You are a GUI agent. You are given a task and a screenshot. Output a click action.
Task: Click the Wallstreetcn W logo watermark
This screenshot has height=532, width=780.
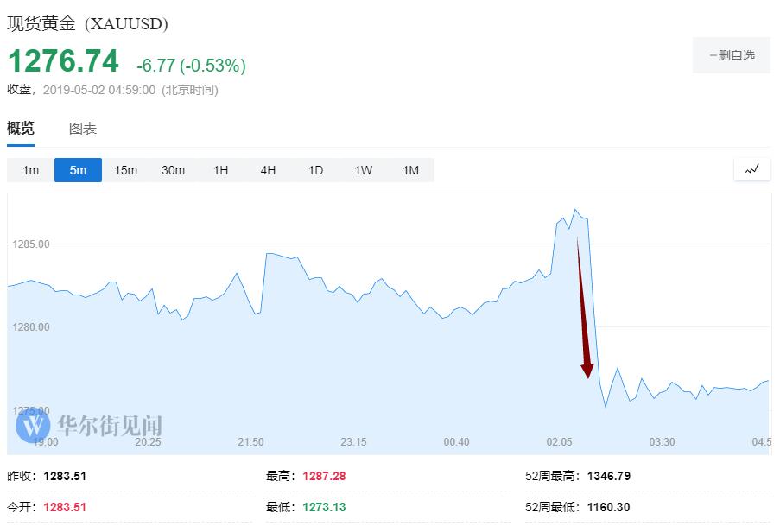click(x=34, y=424)
